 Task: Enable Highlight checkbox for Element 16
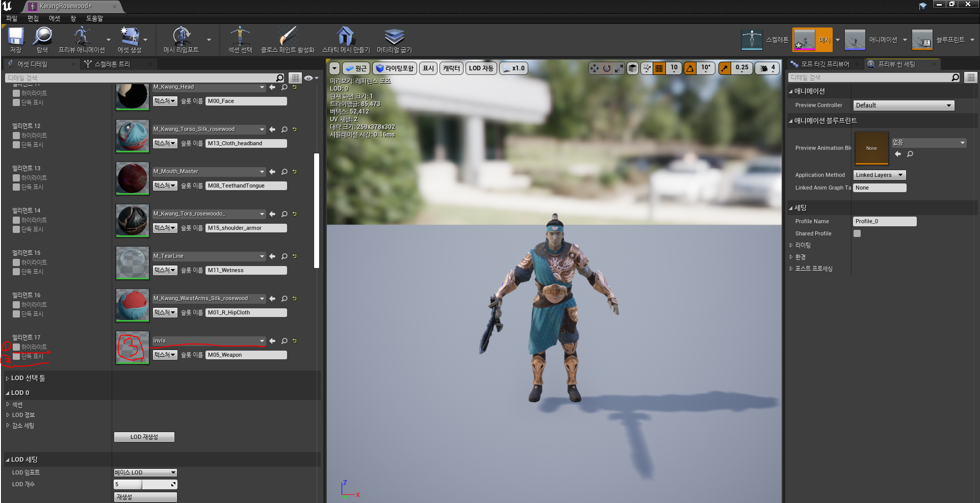(x=16, y=305)
